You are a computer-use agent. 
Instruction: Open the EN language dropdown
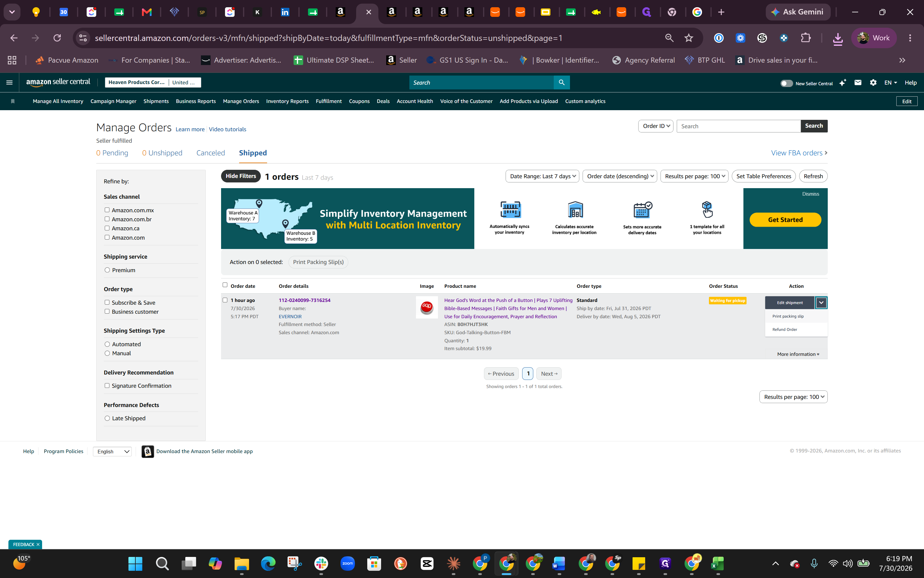pos(890,82)
